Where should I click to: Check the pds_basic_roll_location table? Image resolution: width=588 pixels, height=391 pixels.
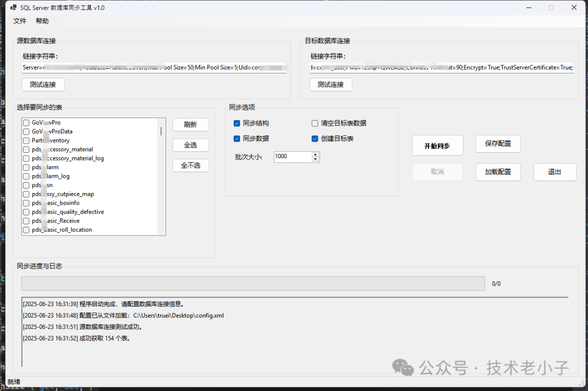26,230
